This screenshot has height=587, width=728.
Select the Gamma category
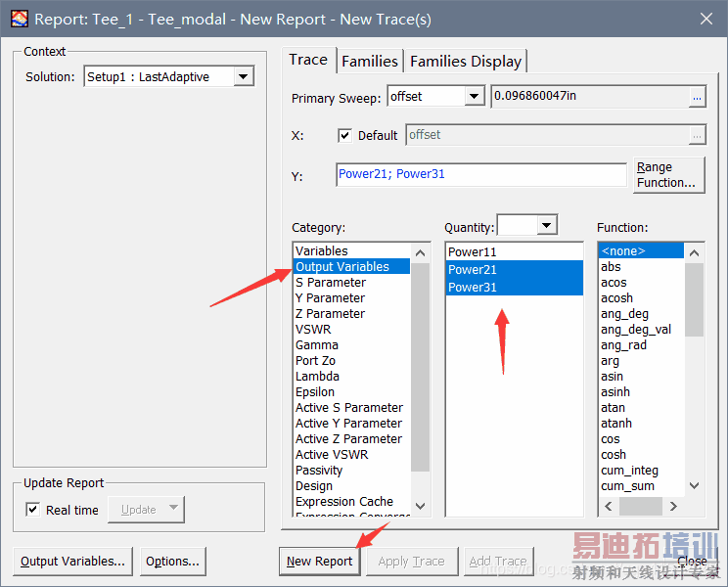[352, 344]
